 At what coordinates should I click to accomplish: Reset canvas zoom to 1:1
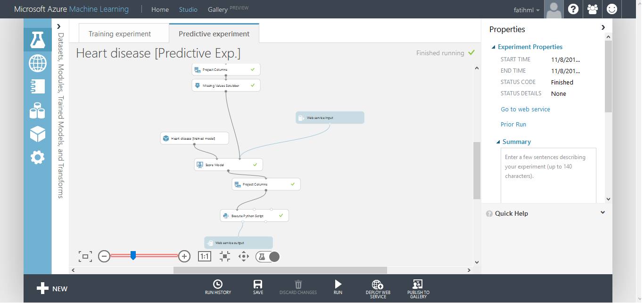205,256
